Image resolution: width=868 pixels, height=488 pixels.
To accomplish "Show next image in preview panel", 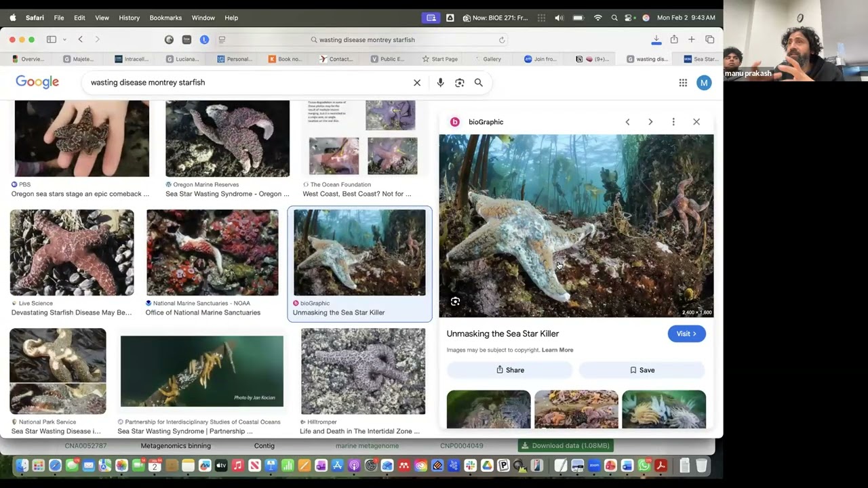I will (650, 122).
